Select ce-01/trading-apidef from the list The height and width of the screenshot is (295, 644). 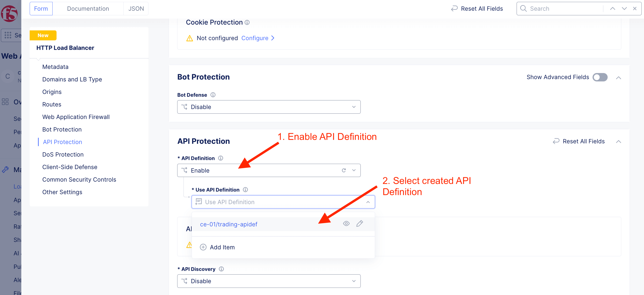pyautogui.click(x=229, y=224)
